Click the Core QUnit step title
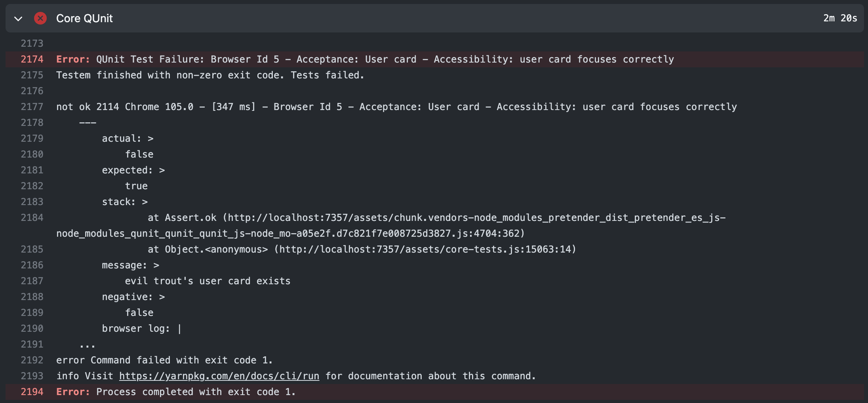 (x=84, y=18)
